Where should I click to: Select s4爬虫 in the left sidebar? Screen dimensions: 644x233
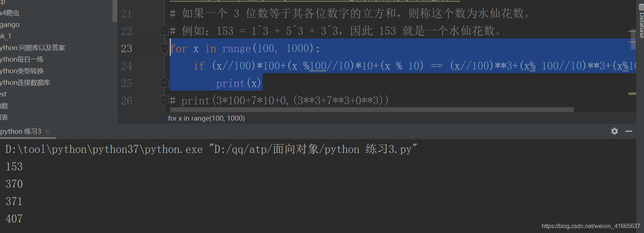point(9,13)
